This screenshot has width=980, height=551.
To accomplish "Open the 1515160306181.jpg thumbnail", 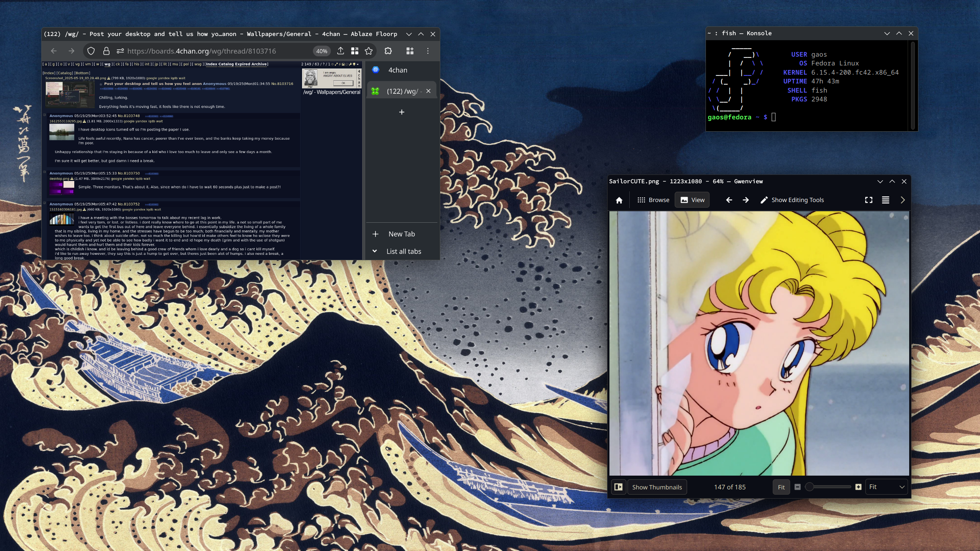I will tap(62, 219).
